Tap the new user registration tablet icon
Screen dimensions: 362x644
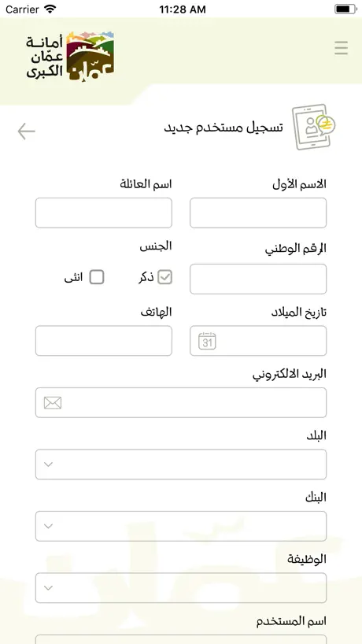point(313,127)
